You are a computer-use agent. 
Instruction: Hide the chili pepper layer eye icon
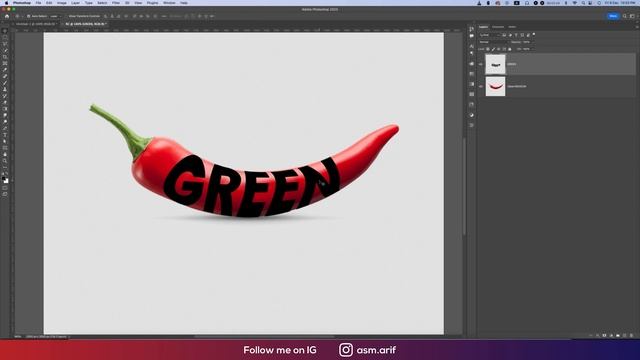481,86
